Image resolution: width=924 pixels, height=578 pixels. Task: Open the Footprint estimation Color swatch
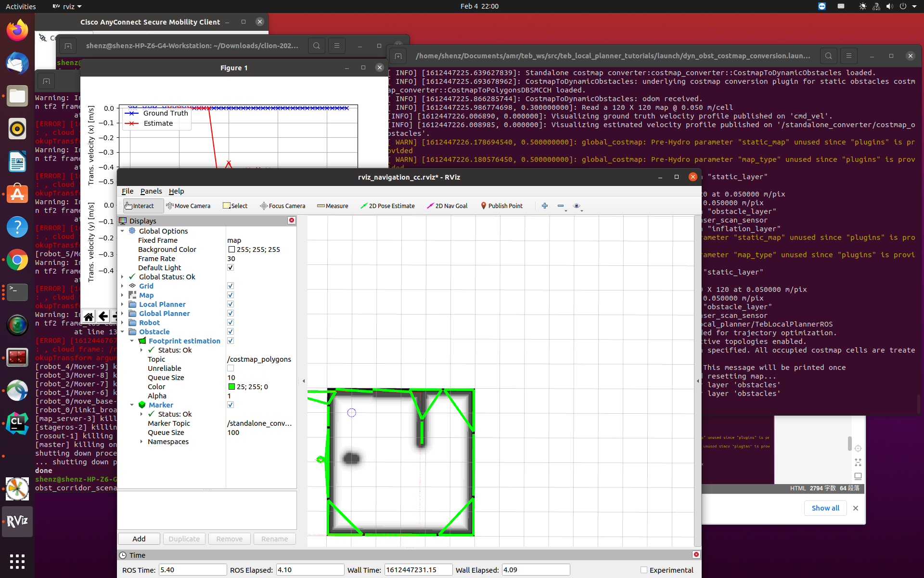[232, 386]
